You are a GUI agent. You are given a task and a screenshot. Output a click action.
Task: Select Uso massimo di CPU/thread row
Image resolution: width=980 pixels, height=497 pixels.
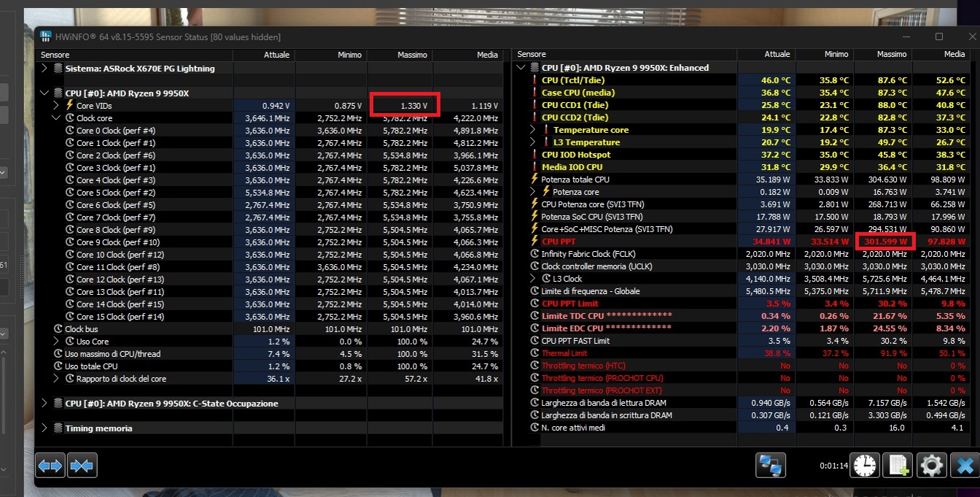click(269, 354)
